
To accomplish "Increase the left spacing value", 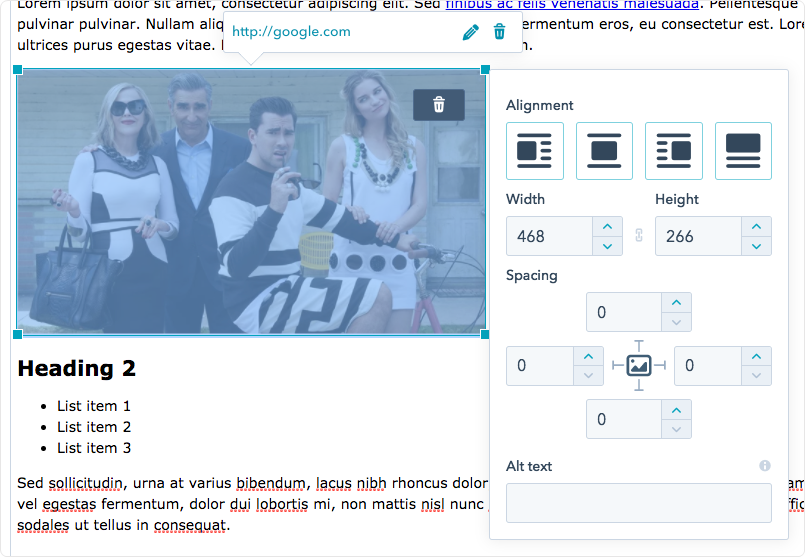I will point(588,357).
